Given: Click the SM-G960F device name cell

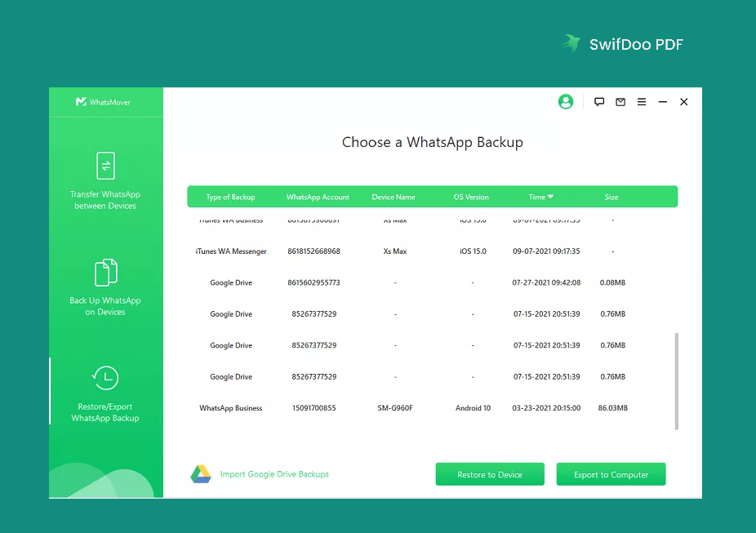Looking at the screenshot, I should 395,407.
